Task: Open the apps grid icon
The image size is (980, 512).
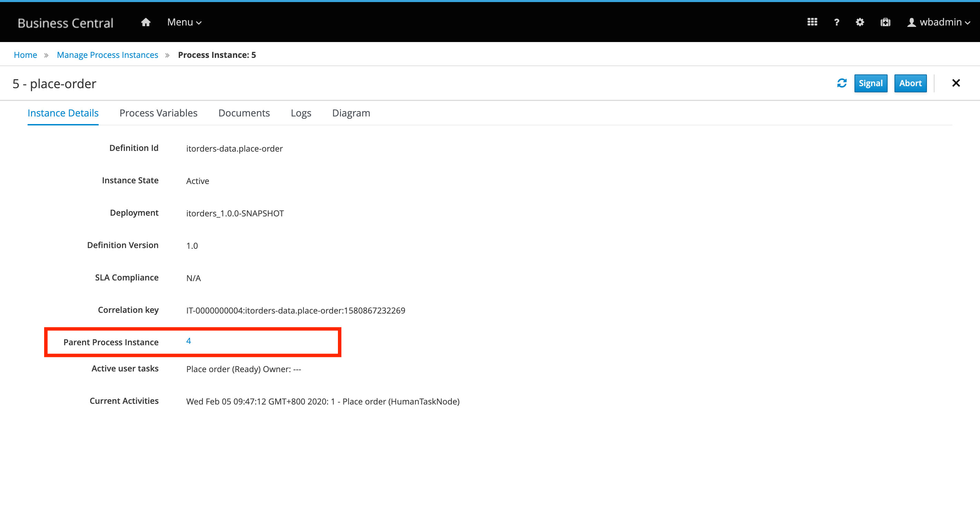Action: [812, 22]
